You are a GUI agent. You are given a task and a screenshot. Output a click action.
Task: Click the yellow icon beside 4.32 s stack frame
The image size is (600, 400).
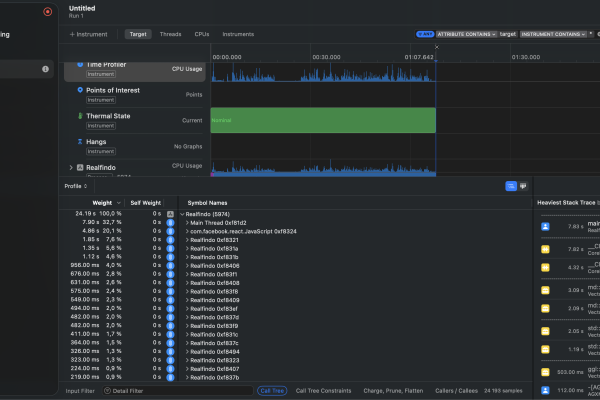click(545, 267)
